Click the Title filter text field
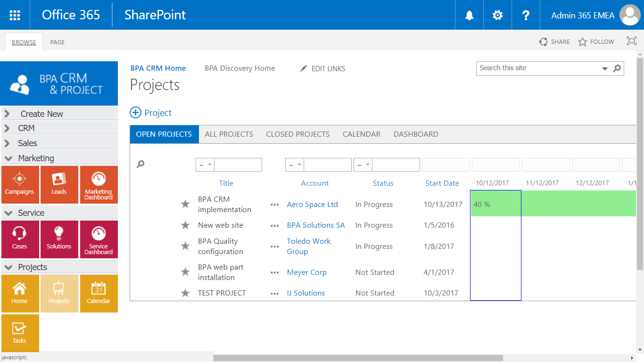Screen dimensions: 644x362 [x=238, y=165]
